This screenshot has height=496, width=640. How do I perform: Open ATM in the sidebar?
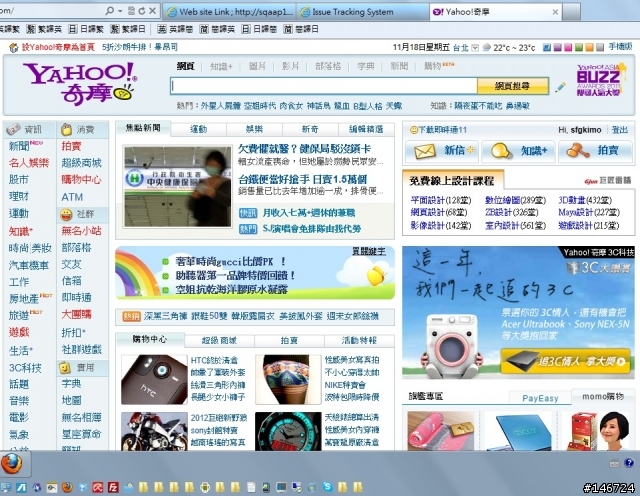[x=72, y=197]
